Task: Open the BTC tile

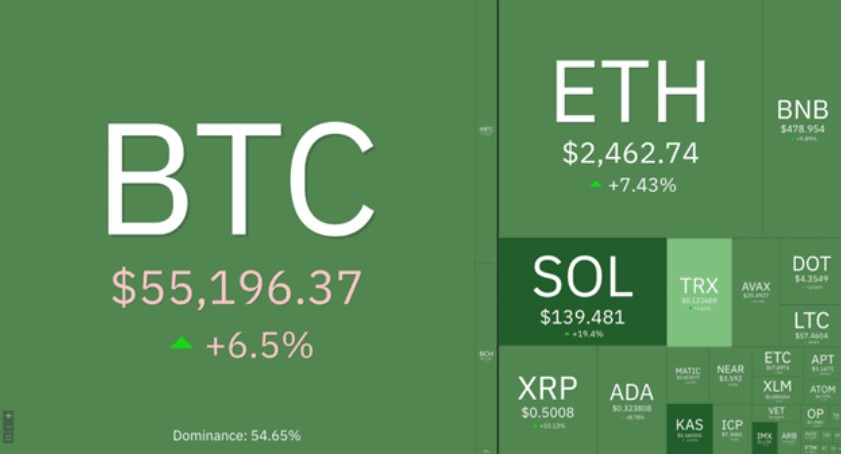Action: pyautogui.click(x=237, y=227)
